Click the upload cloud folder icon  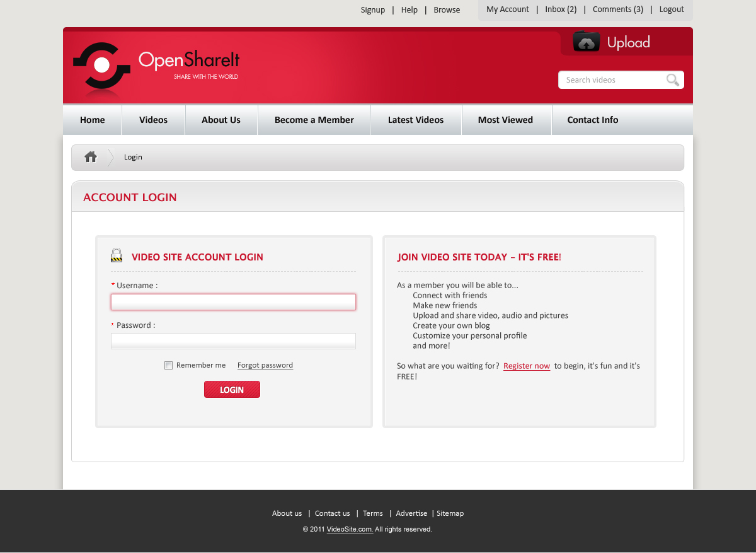pos(586,42)
